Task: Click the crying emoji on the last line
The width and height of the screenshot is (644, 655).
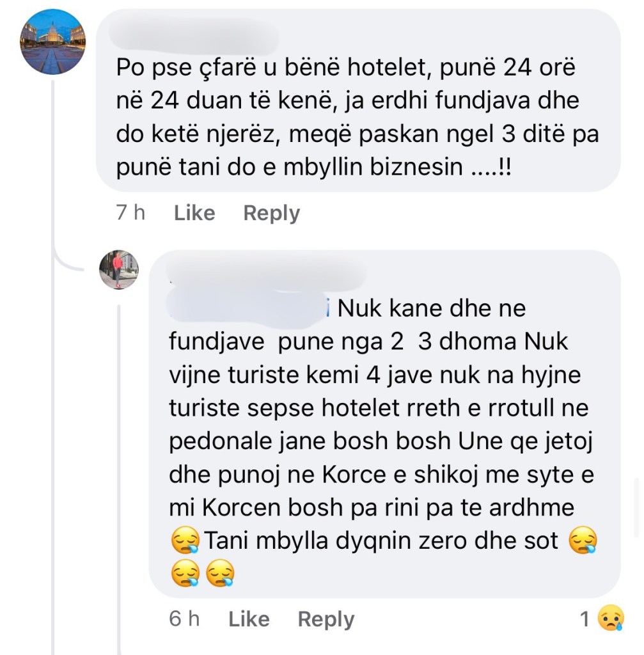Action: (185, 575)
